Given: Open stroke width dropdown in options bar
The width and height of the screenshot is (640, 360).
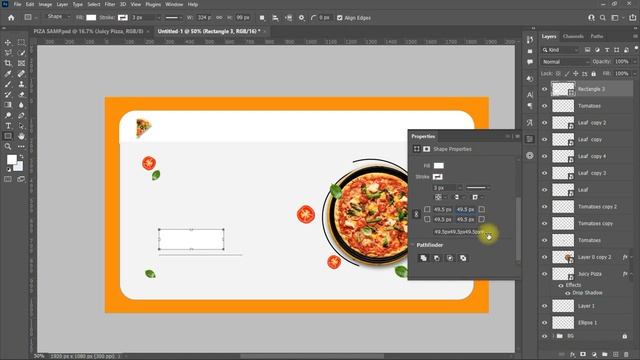Looking at the screenshot, I should click(159, 18).
